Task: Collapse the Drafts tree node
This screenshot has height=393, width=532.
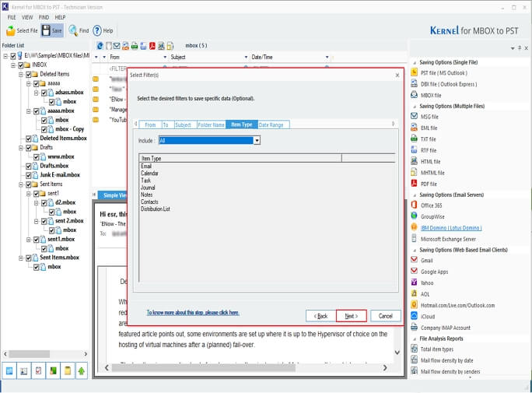Action: [x=21, y=148]
